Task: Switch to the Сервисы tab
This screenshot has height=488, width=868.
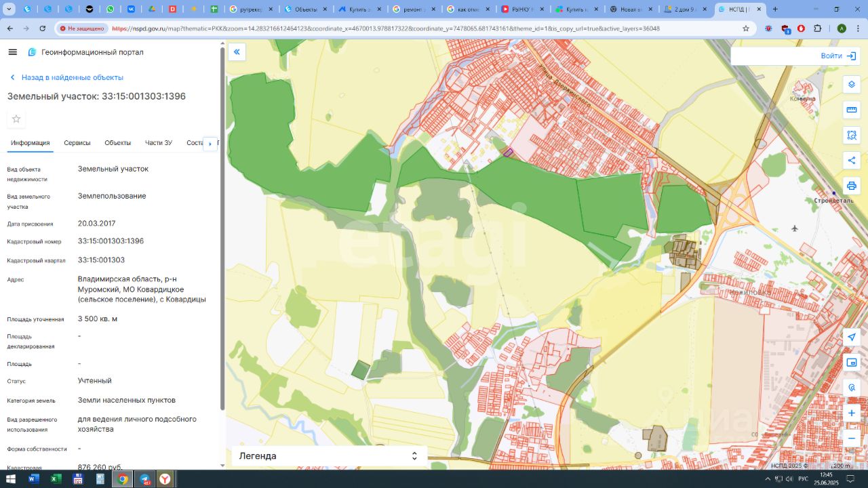Action: tap(77, 143)
